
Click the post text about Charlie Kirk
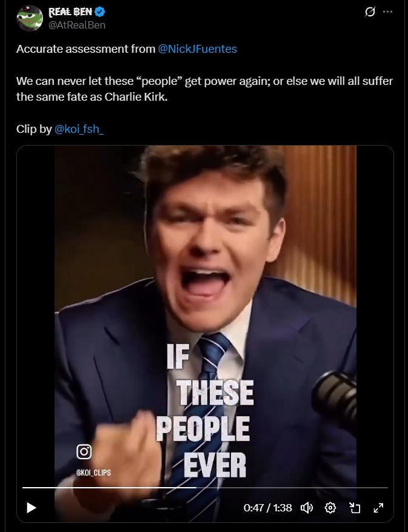coord(204,89)
